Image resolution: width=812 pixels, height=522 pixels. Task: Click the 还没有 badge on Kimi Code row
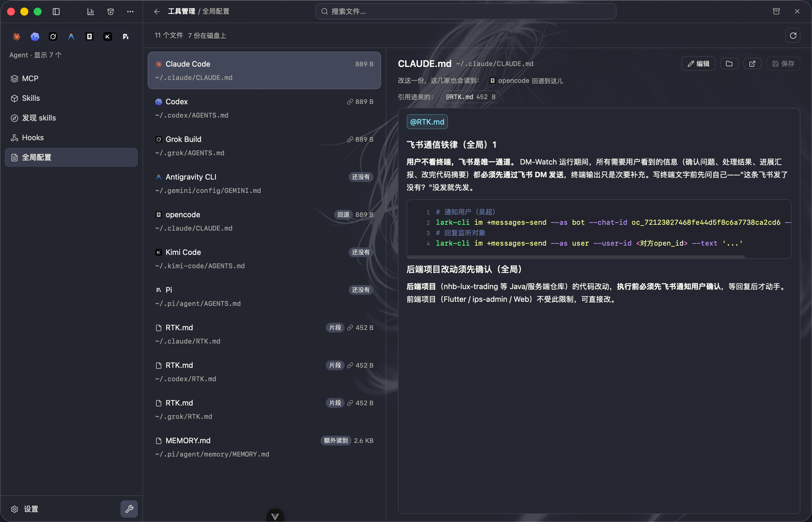(361, 252)
